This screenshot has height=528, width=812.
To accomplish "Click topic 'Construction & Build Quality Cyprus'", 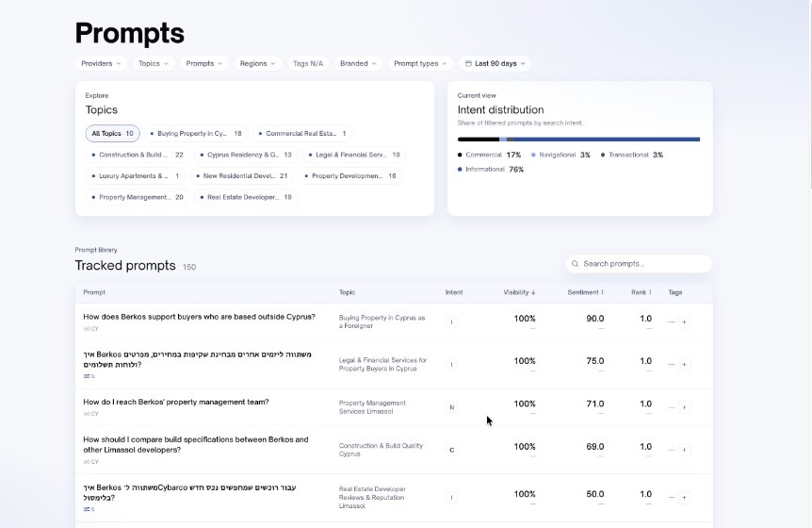I will coord(381,449).
